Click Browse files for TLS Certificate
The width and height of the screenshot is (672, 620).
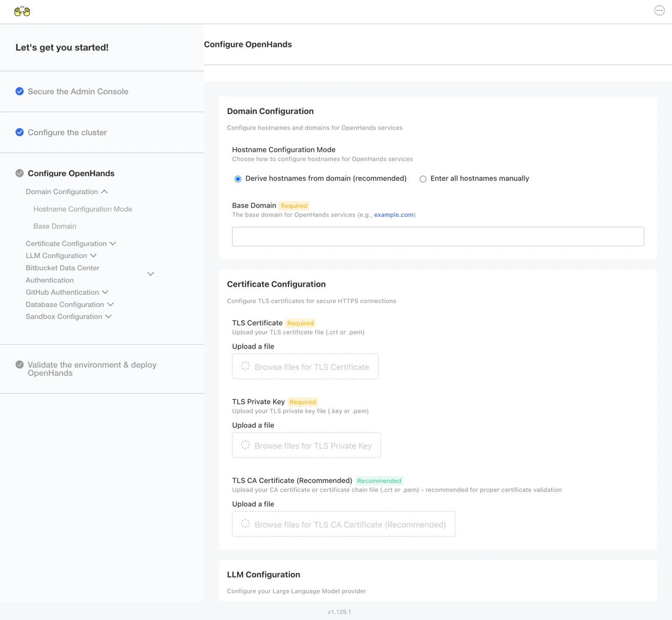(305, 367)
